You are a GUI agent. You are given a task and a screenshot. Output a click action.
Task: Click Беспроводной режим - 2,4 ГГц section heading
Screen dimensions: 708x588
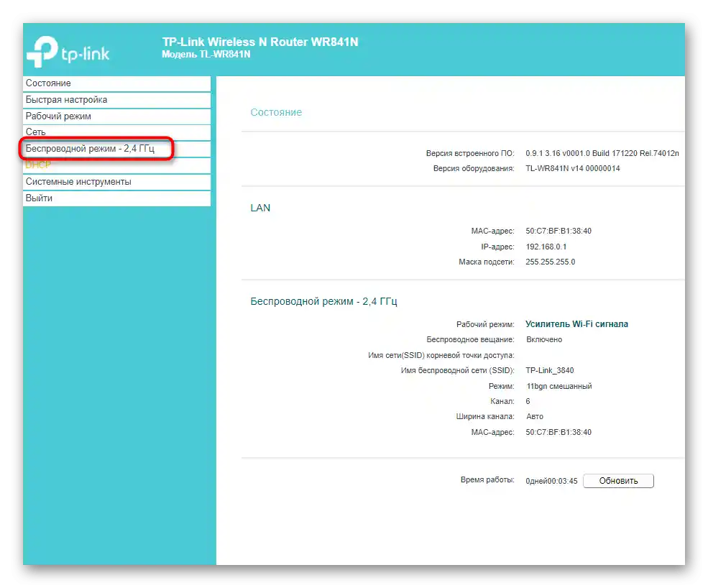click(x=323, y=301)
